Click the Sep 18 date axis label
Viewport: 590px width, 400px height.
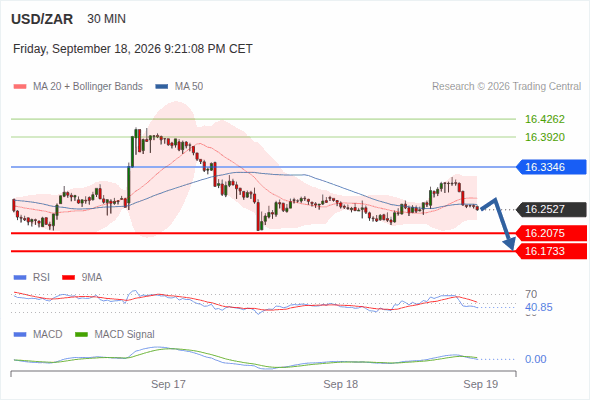[341, 384]
